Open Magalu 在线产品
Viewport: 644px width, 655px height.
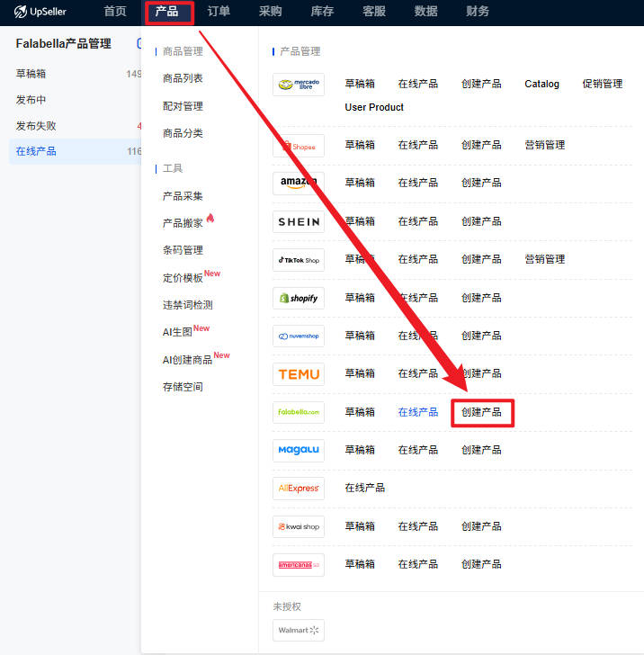418,450
